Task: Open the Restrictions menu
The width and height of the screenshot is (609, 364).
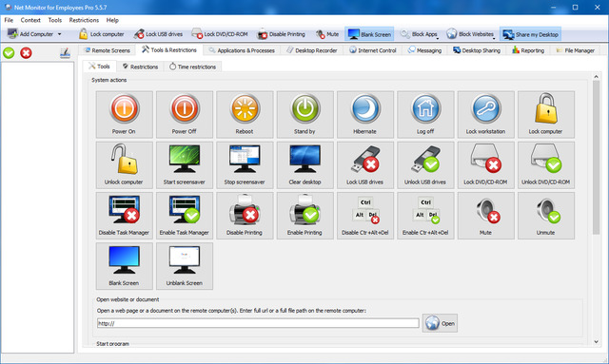Action: click(x=84, y=20)
